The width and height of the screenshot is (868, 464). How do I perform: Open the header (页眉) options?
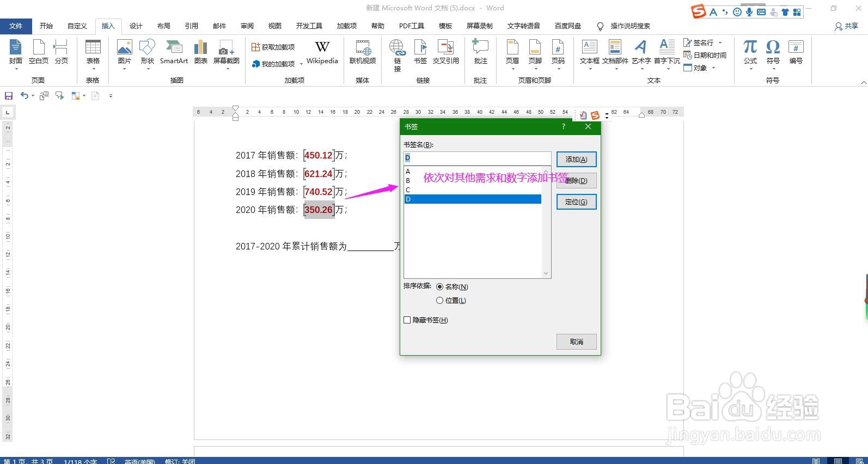(x=512, y=54)
